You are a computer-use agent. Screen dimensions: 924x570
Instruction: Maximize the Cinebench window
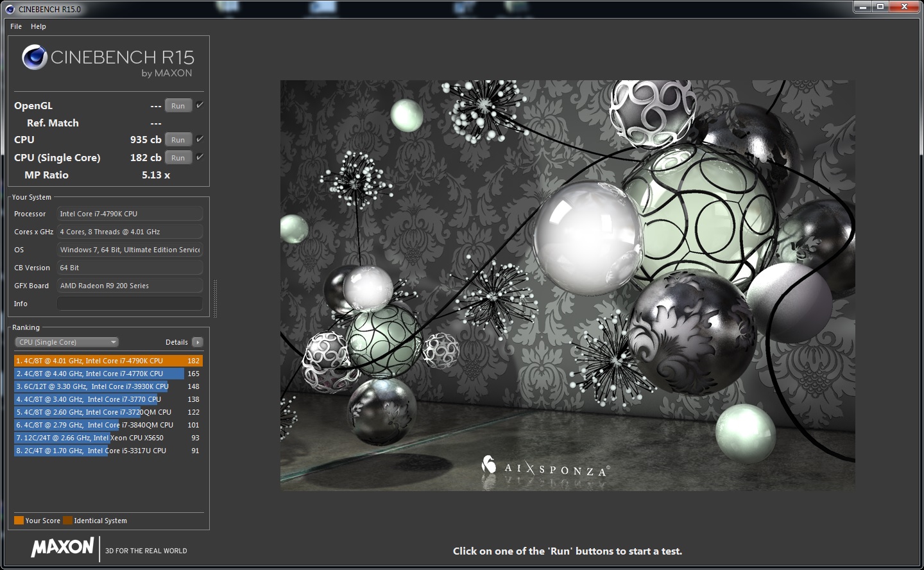[x=880, y=7]
